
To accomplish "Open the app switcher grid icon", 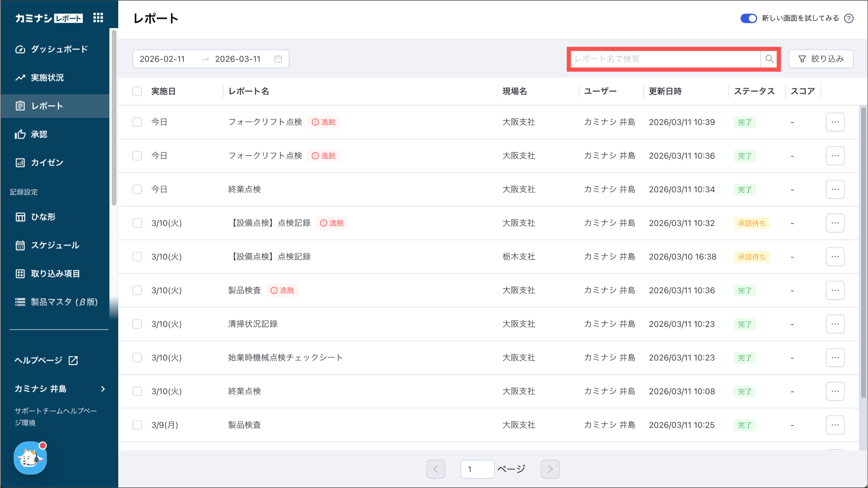I will (x=98, y=18).
